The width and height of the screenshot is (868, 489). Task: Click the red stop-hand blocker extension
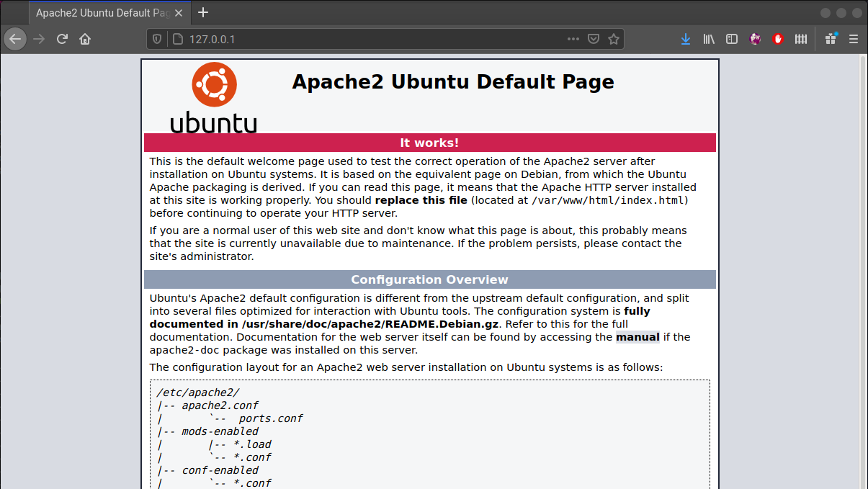pyautogui.click(x=778, y=39)
